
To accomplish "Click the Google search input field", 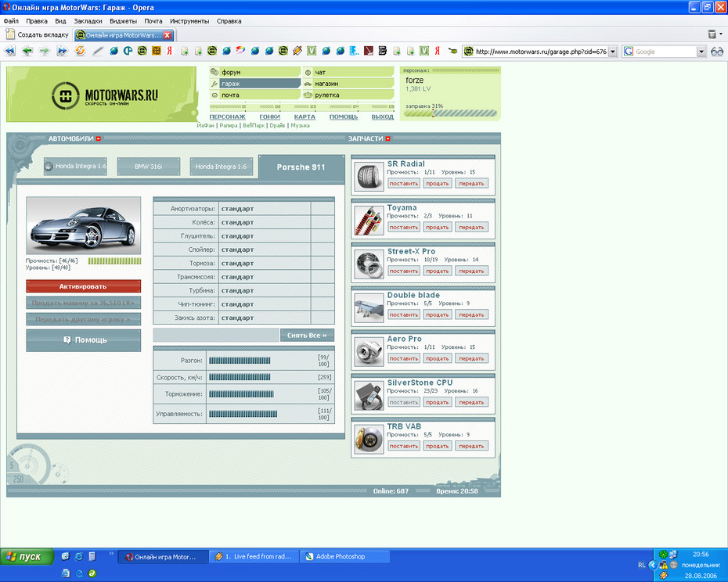I will (x=665, y=52).
